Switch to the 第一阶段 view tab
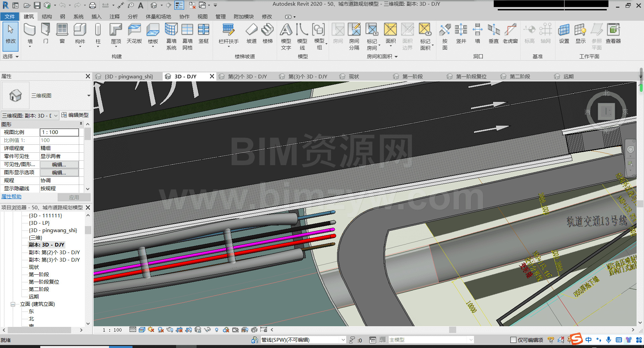Viewport: 644px width, 348px height. (x=413, y=77)
